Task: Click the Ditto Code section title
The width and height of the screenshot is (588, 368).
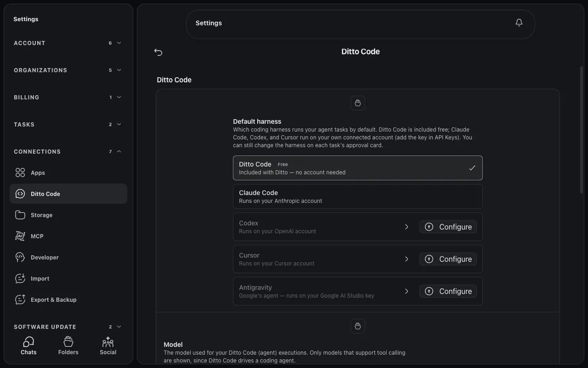Action: click(174, 80)
